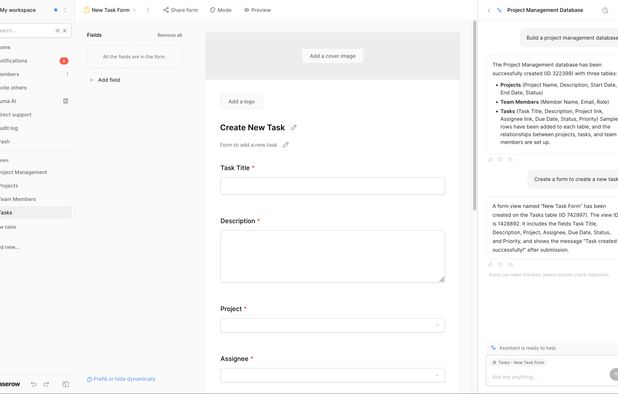Click the icon beside Kuma AI in the sidebar
This screenshot has width=618, height=394.
tap(66, 101)
